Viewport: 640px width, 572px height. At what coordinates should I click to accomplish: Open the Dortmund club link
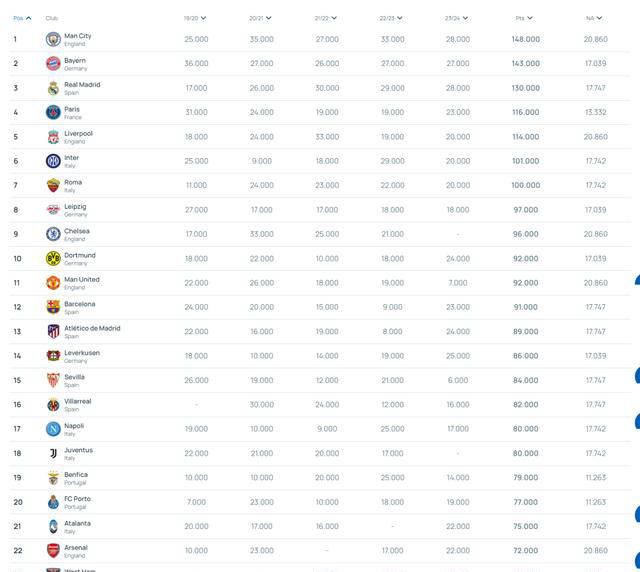78,255
